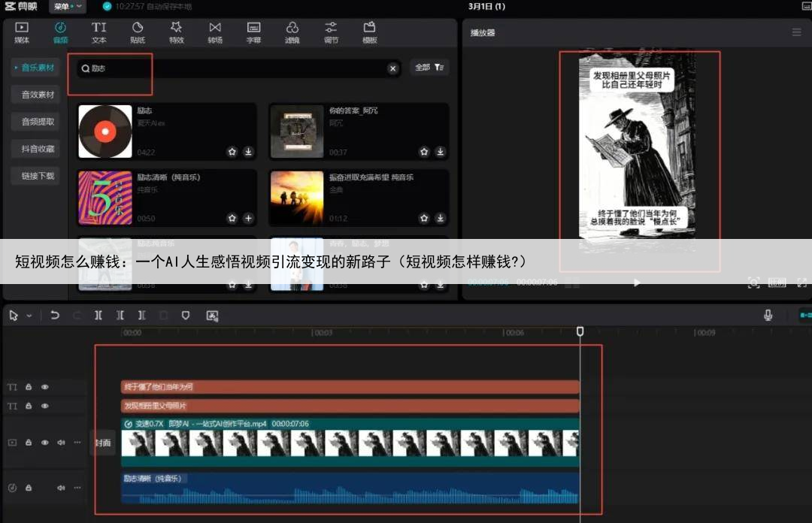This screenshot has height=523, width=812.
Task: Clear the 励志 search field with X
Action: (x=392, y=68)
